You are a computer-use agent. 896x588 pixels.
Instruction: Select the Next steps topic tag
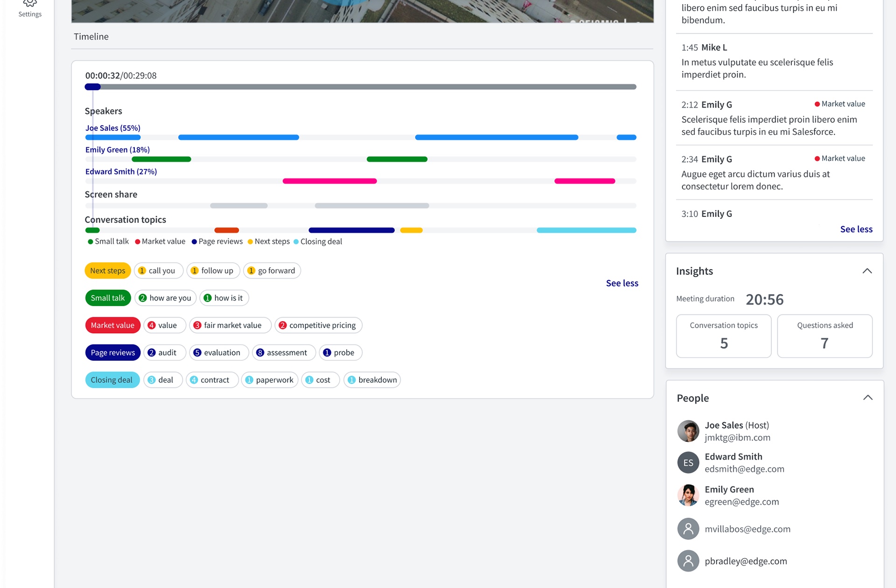(108, 271)
